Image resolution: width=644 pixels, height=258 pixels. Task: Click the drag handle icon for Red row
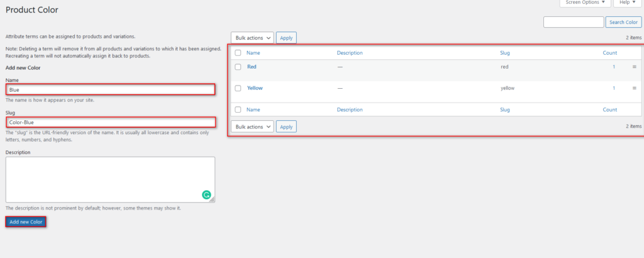634,67
